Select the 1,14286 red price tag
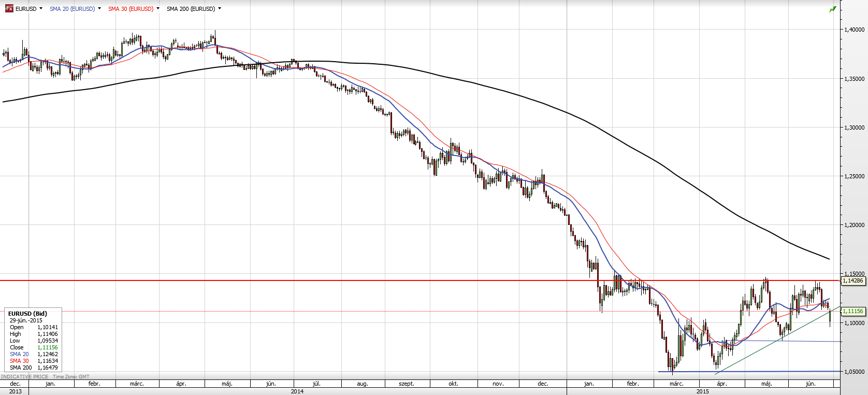868x395 pixels. click(853, 280)
